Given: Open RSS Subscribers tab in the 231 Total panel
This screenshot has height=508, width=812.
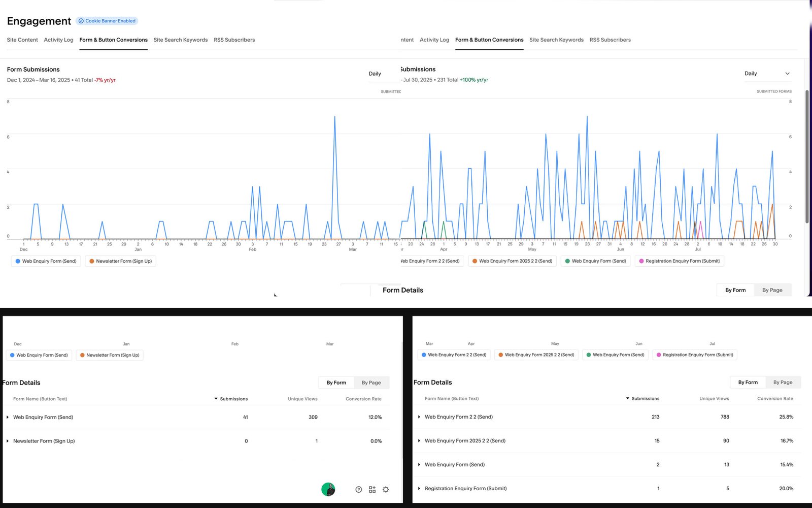Looking at the screenshot, I should coord(610,40).
